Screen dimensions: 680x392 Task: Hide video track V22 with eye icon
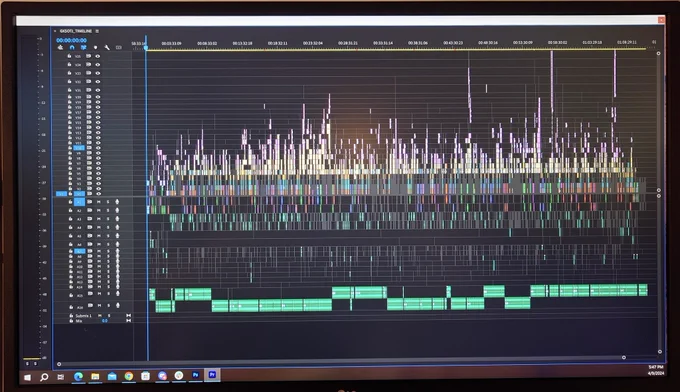98,81
